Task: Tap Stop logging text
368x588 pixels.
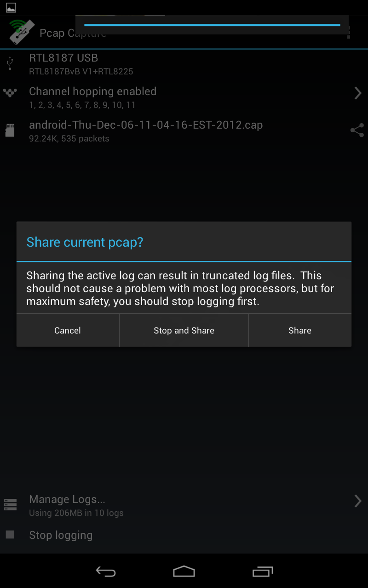Action: (61, 535)
